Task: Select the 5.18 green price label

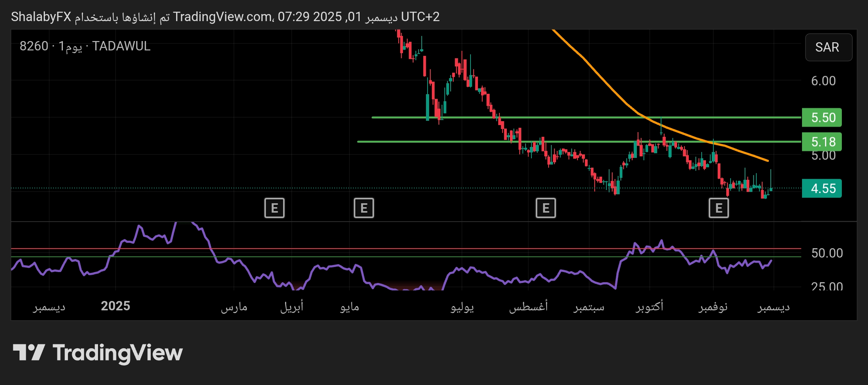Action: click(822, 142)
